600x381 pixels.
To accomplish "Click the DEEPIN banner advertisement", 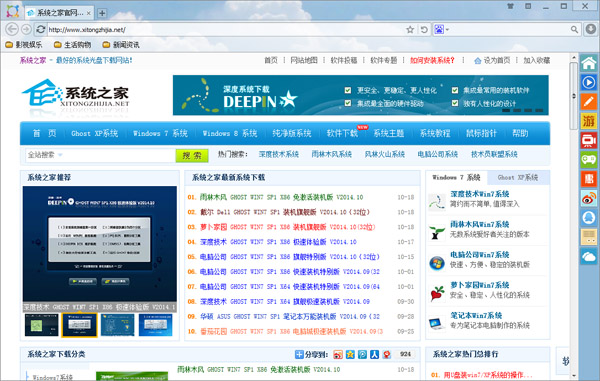I will (360, 95).
